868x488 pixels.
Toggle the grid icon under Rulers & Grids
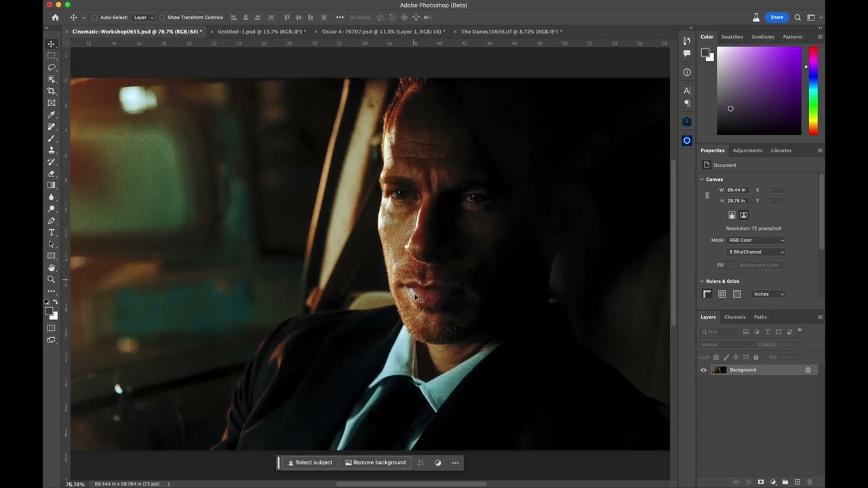coord(722,294)
